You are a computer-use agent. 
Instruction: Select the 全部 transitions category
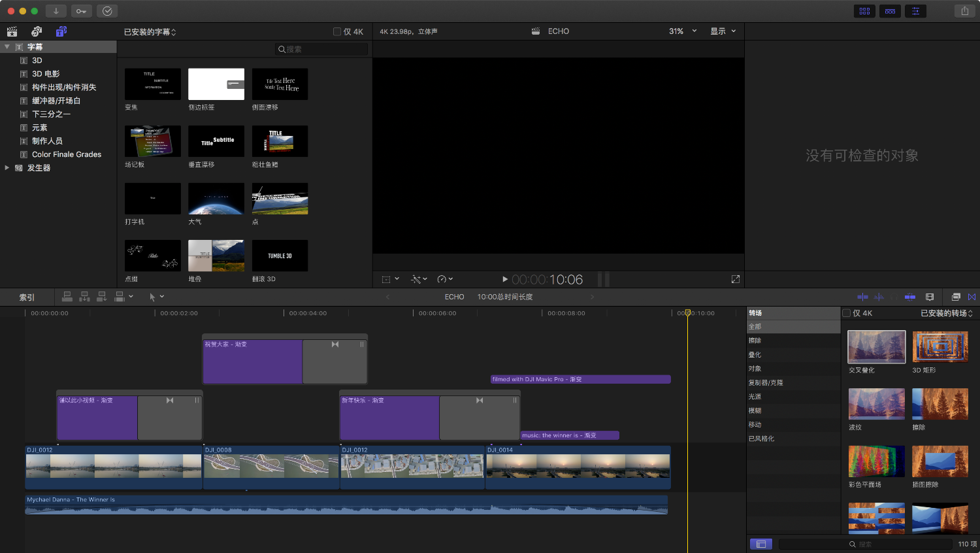tap(794, 327)
